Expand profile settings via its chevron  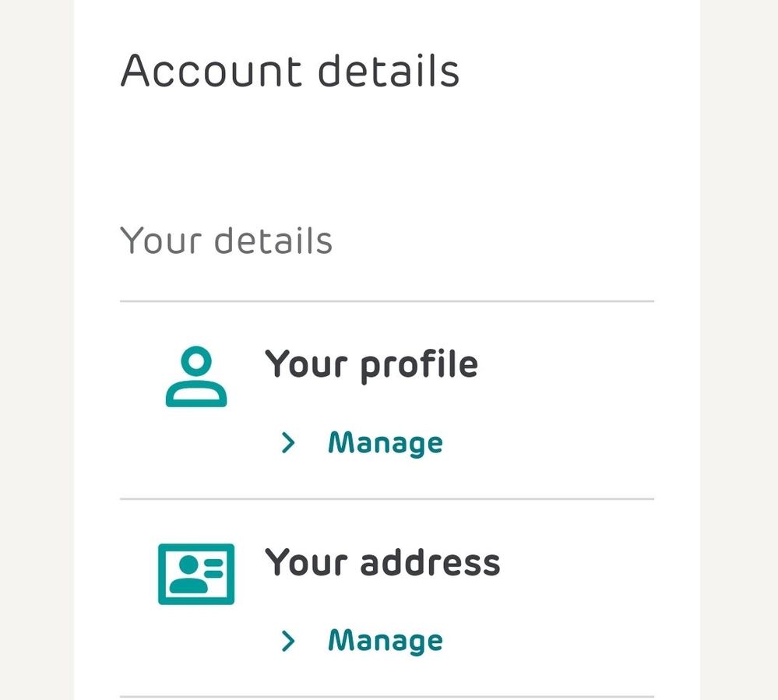288,443
